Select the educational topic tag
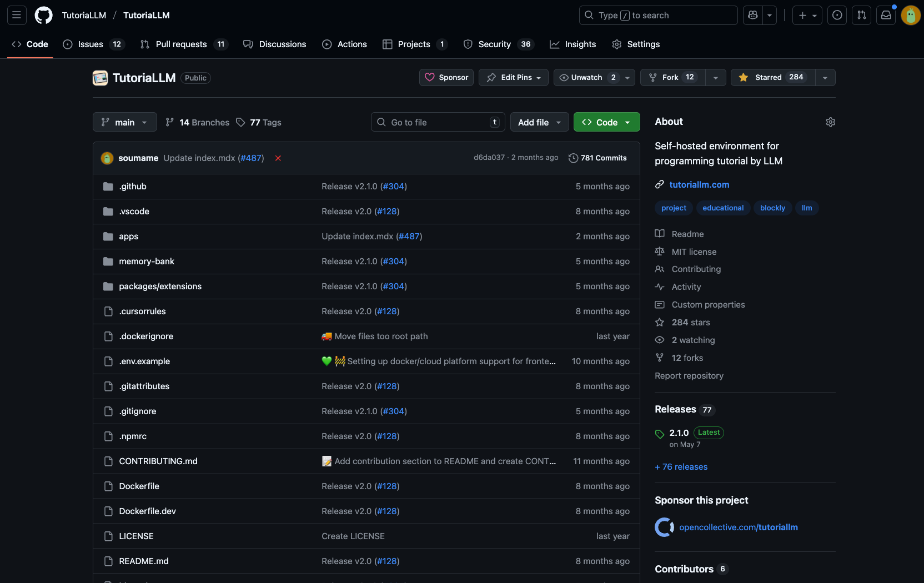 coord(723,208)
